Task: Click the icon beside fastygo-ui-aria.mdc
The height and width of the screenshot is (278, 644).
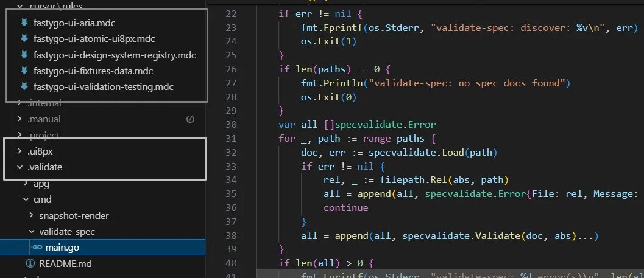Action: [24, 23]
